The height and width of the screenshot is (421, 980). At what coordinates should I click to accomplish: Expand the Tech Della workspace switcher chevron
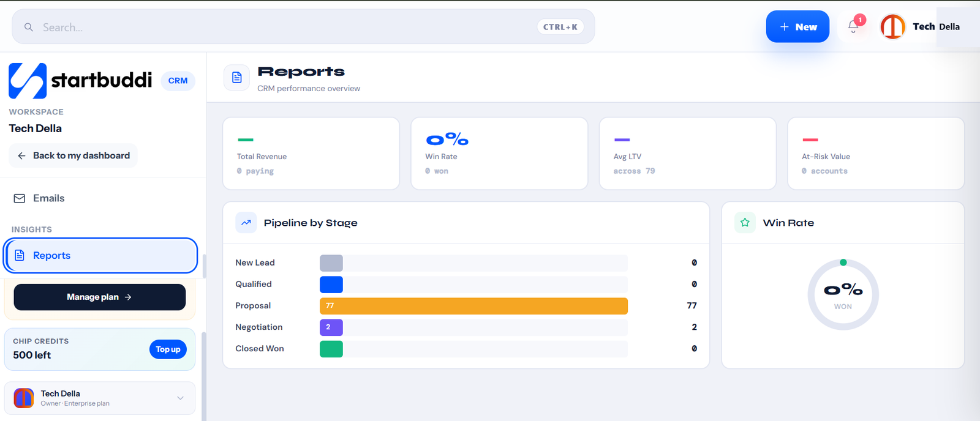point(180,398)
